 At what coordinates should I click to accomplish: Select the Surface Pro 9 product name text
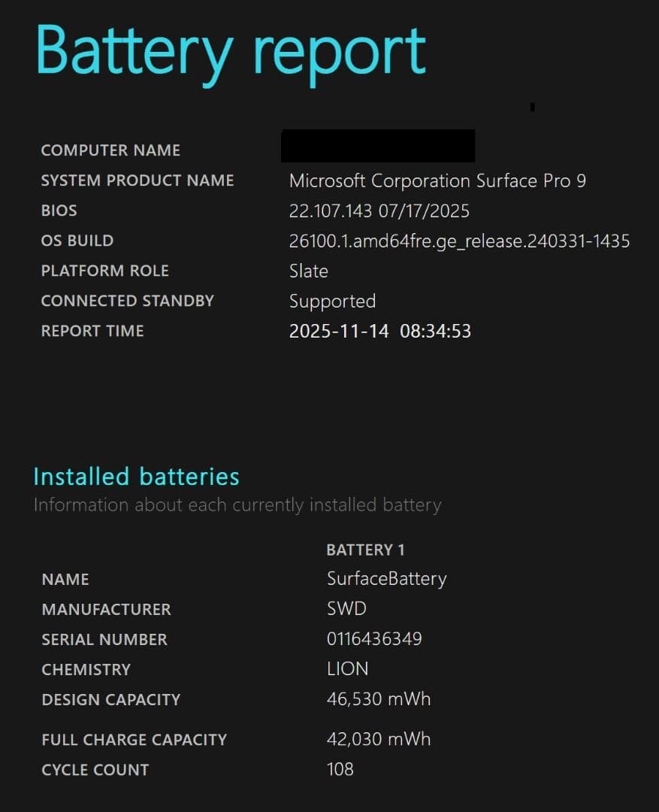tap(437, 180)
